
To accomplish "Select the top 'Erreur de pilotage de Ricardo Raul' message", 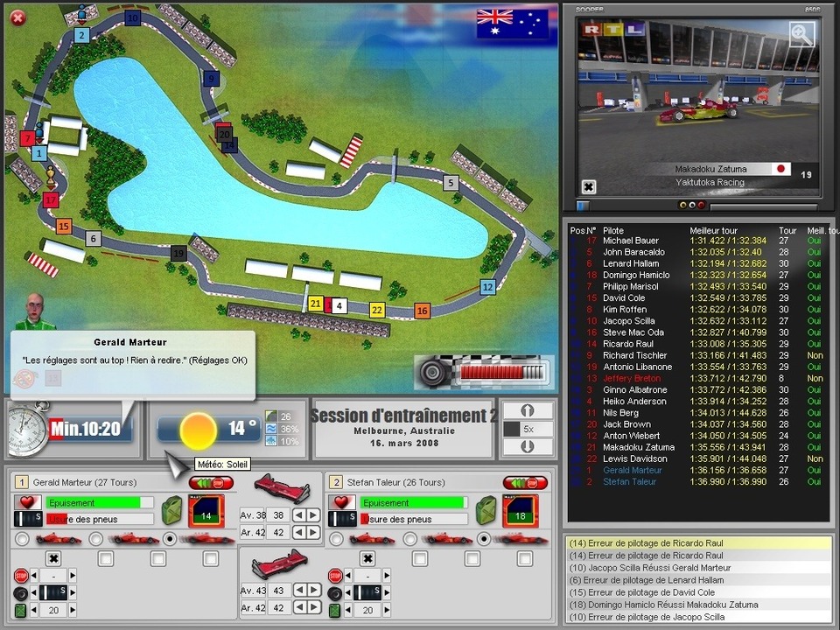I will 696,543.
